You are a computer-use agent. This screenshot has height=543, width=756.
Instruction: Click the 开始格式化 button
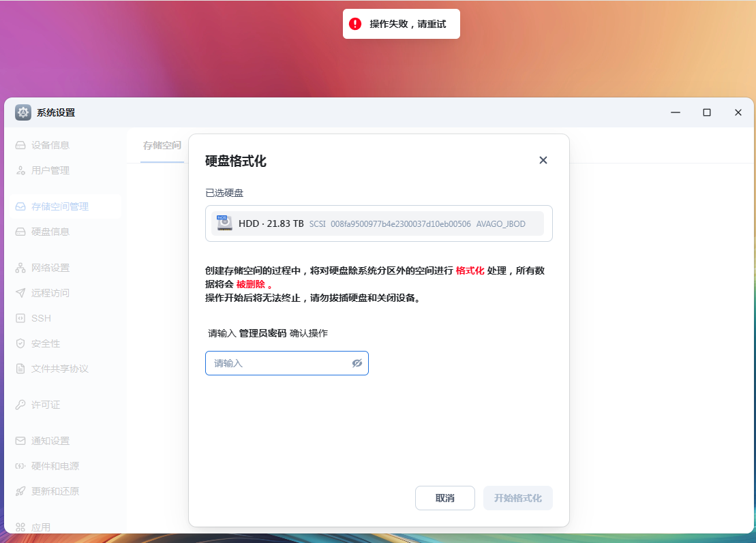click(x=517, y=497)
